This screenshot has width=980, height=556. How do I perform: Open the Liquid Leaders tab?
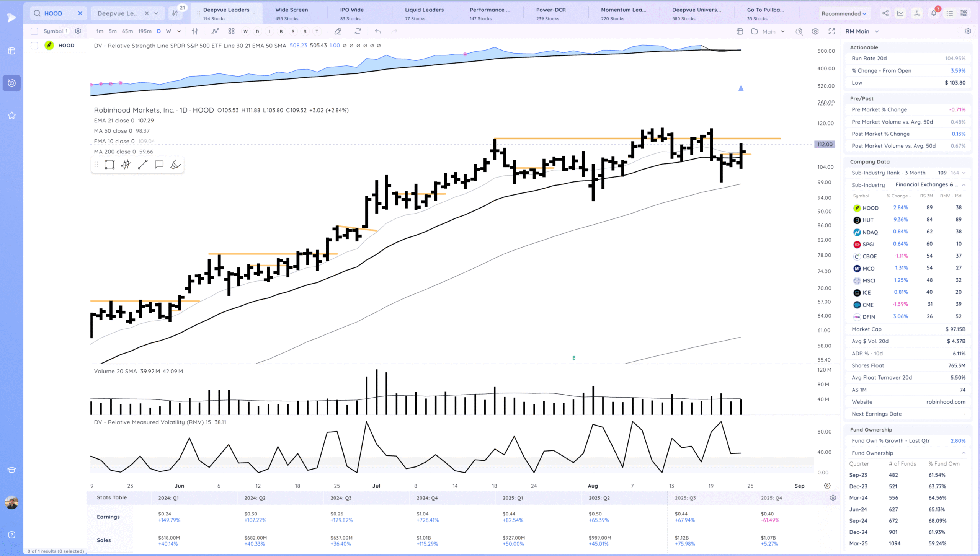[424, 13]
